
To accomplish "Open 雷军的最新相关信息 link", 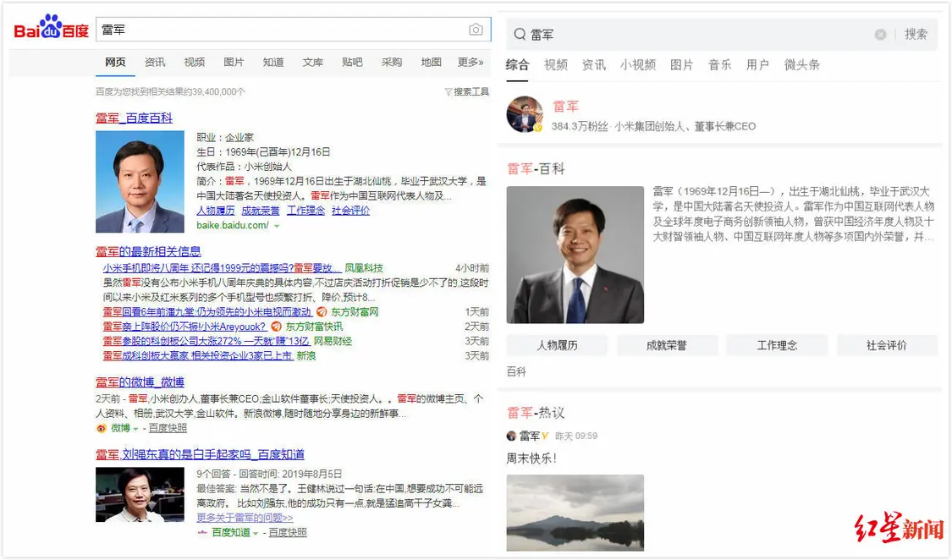I will (x=148, y=251).
